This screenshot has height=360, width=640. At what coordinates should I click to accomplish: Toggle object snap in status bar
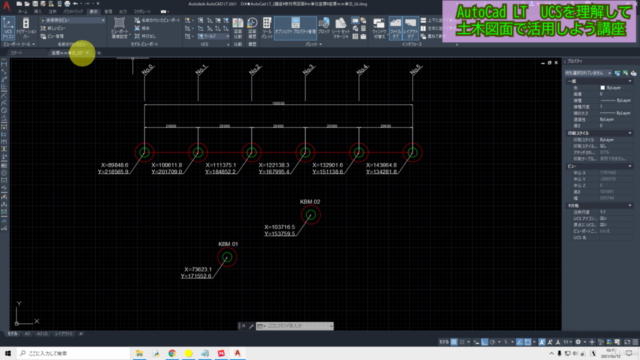coord(527,342)
